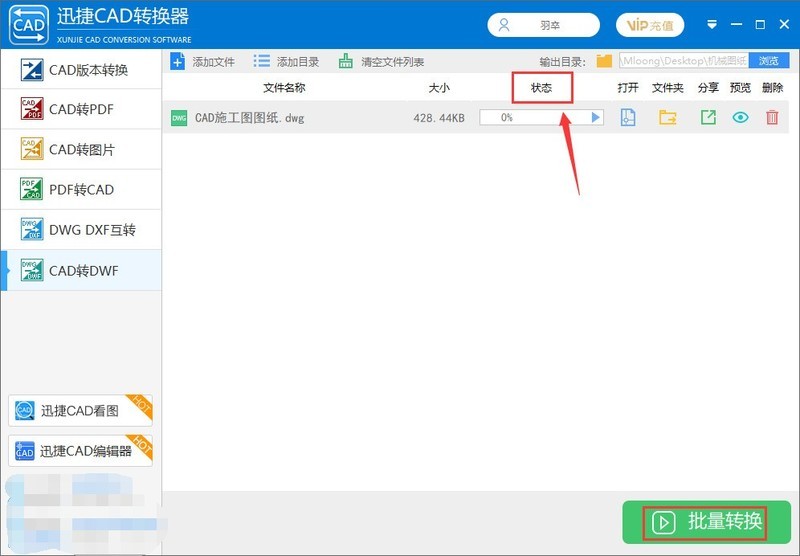Viewport: 800px width, 556px height.
Task: Open the converted file via row icon
Action: pos(628,118)
